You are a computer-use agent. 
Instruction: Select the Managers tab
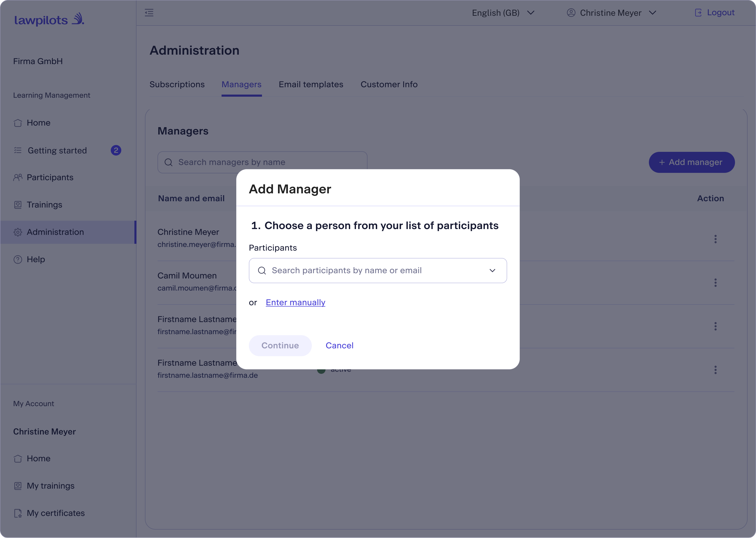tap(241, 85)
